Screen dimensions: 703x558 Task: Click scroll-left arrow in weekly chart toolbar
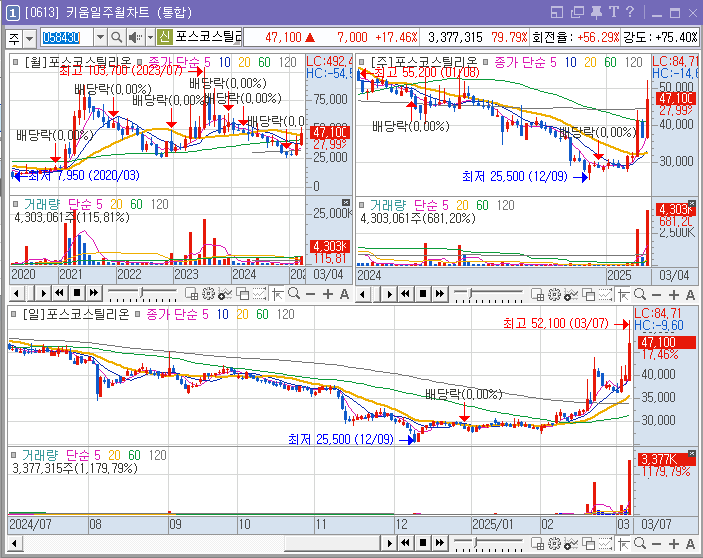363,294
